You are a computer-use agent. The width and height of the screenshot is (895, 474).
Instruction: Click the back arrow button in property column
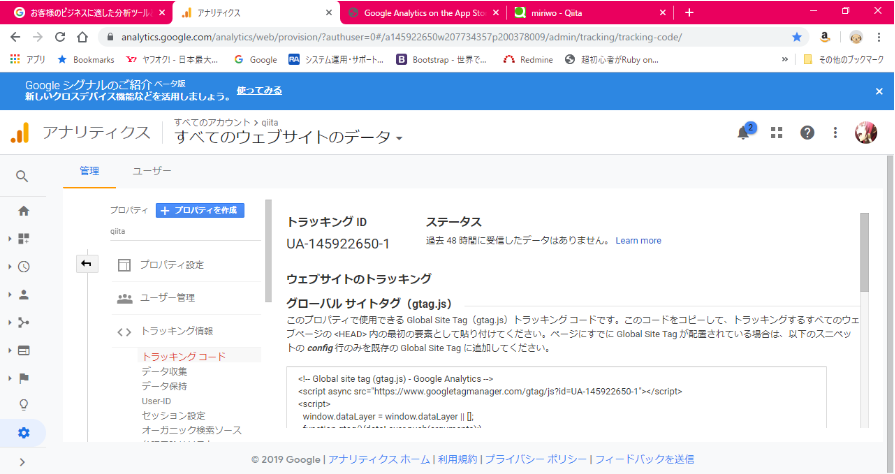[86, 263]
